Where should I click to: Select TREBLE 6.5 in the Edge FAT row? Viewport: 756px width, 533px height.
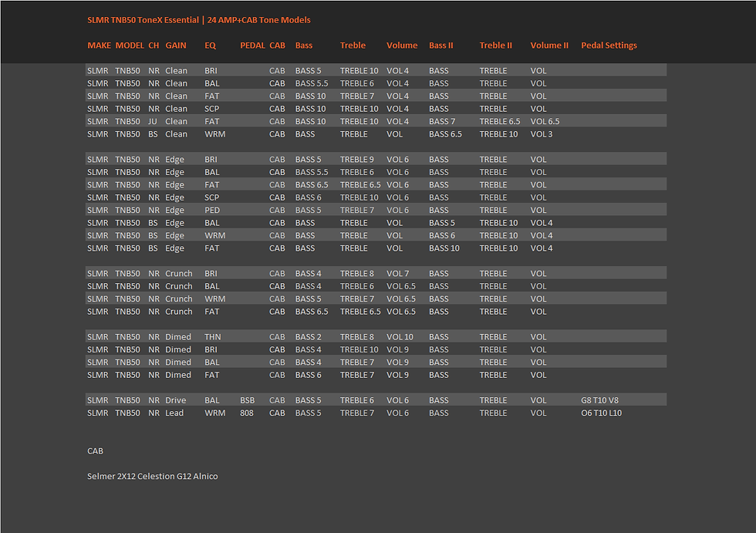[x=360, y=185]
